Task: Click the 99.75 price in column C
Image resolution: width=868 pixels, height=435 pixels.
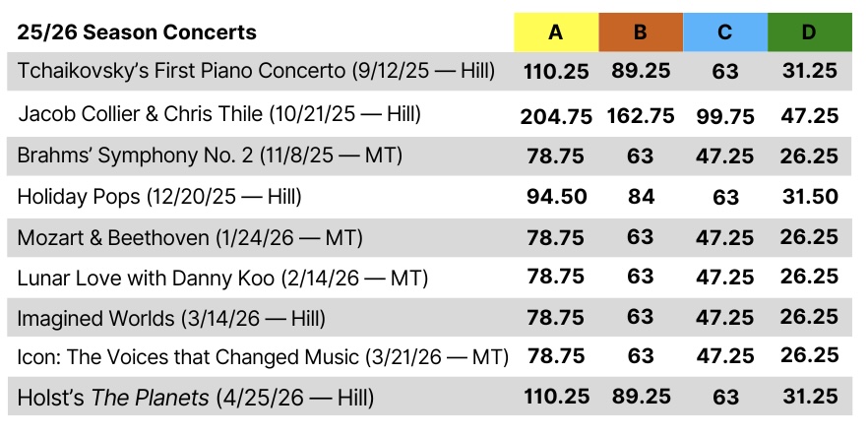Action: pyautogui.click(x=725, y=116)
